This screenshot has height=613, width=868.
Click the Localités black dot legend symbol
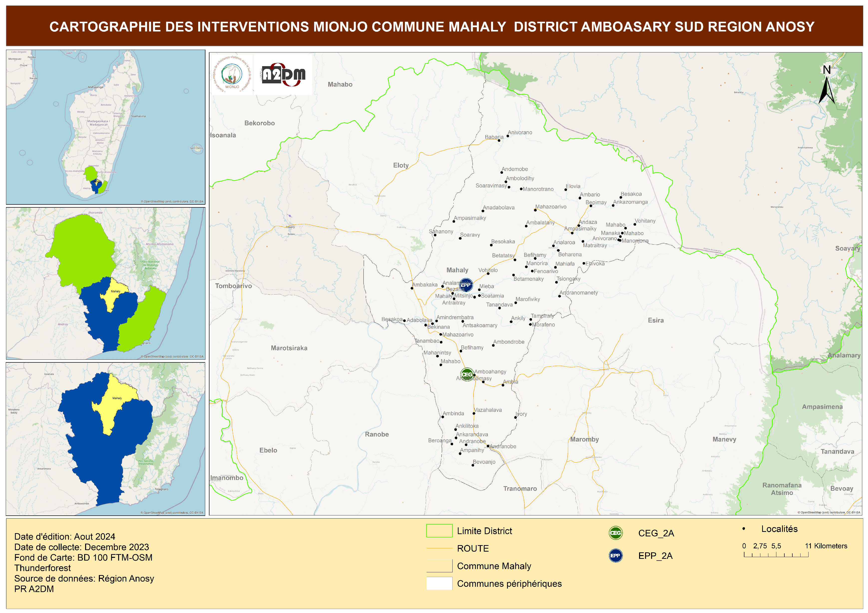tap(744, 529)
